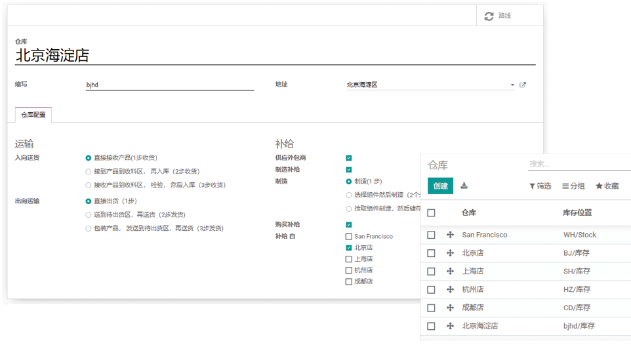The height and width of the screenshot is (364, 631).
Task: Select the 成都店 row checkbox in list
Action: (x=431, y=308)
